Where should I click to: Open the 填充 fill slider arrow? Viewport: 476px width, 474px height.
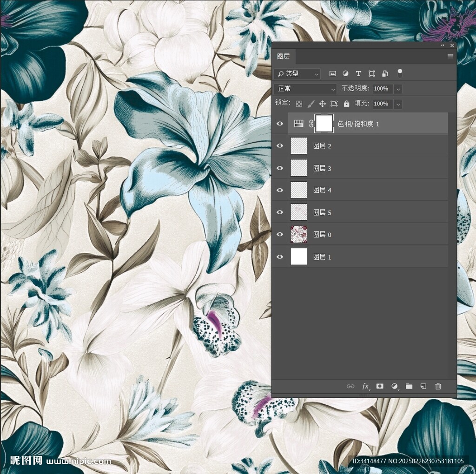tap(398, 104)
